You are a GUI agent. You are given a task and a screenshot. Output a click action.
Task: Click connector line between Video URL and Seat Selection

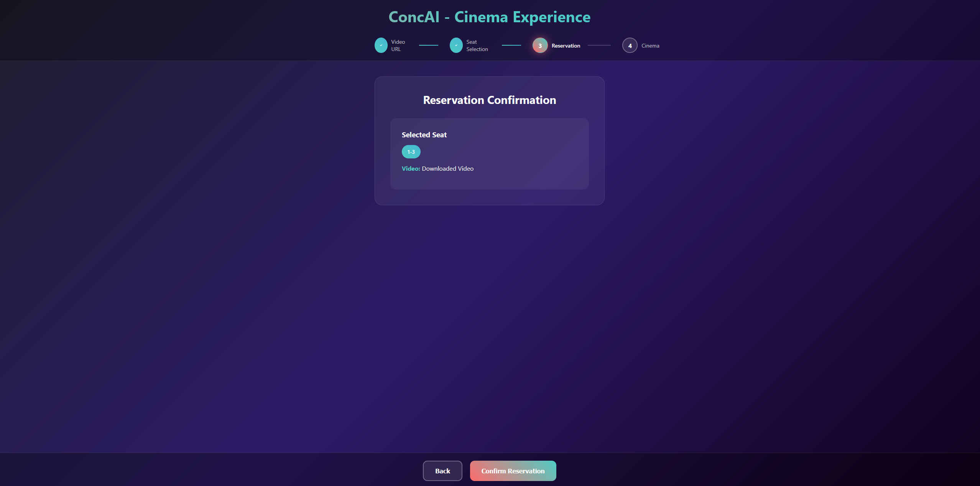point(428,45)
